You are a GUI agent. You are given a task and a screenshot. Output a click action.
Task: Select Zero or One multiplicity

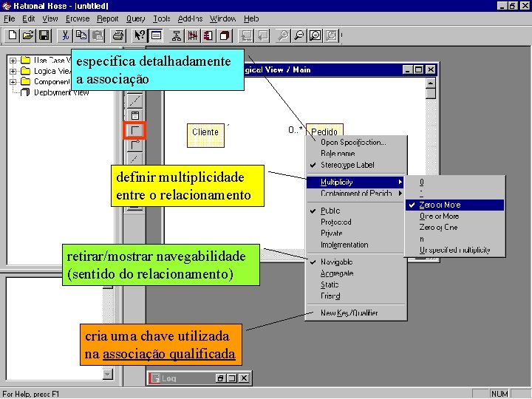454,228
